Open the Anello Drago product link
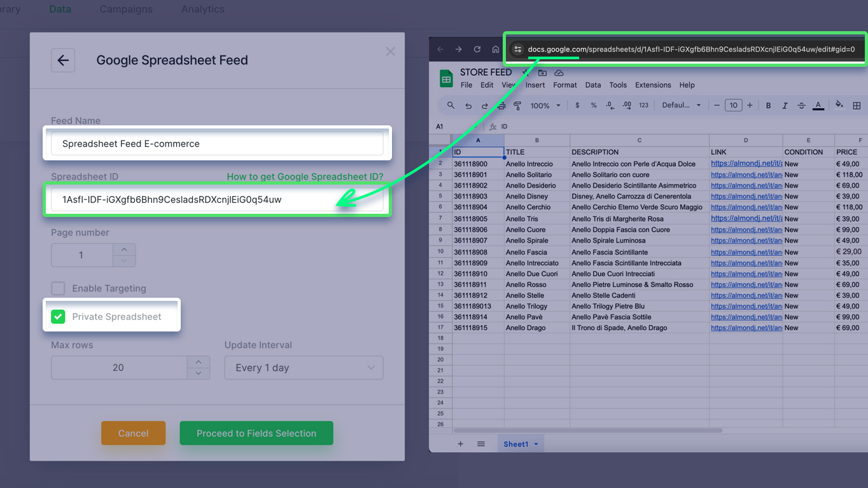Viewport: 868px width, 488px height. tap(746, 328)
